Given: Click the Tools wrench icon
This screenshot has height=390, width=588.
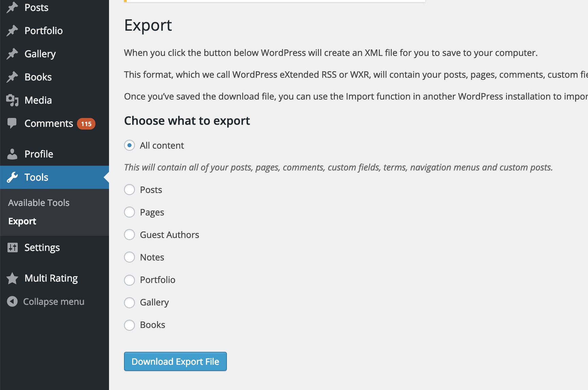Looking at the screenshot, I should [x=12, y=177].
